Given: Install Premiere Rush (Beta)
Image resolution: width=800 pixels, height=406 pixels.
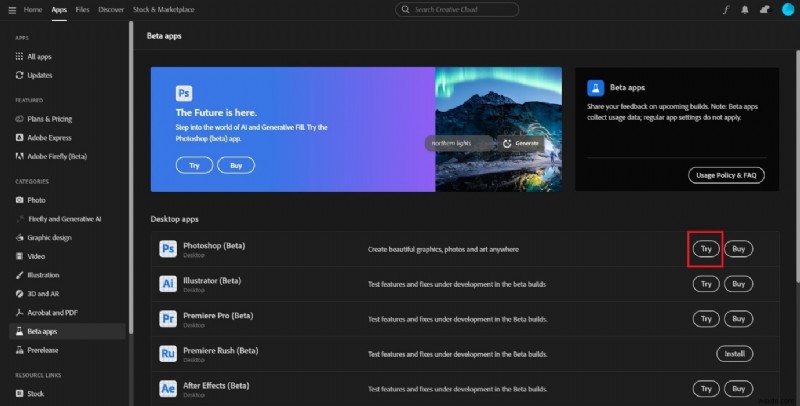Looking at the screenshot, I should [735, 354].
